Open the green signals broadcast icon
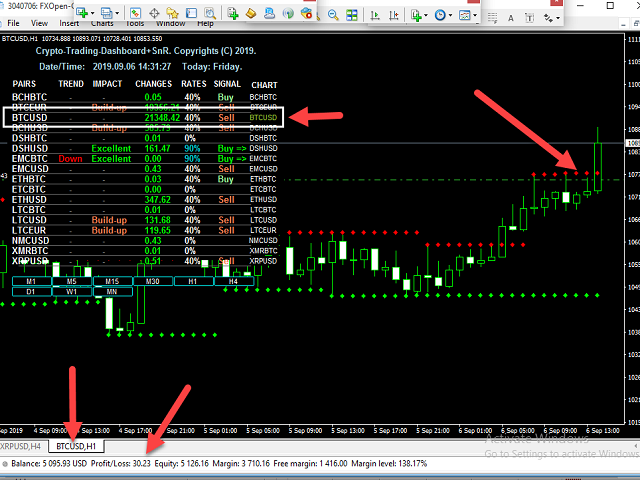 coord(288,13)
